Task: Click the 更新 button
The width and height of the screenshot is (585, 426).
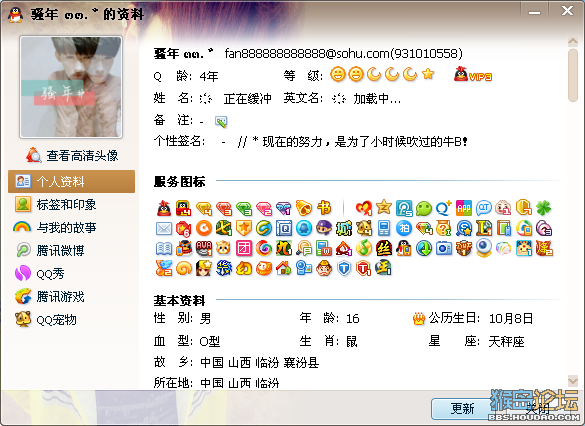Action: pos(463,409)
